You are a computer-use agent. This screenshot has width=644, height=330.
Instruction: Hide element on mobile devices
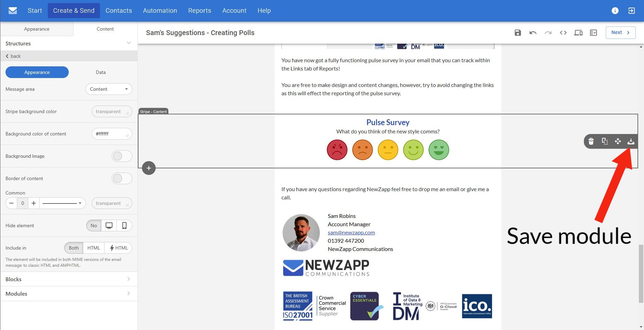pyautogui.click(x=124, y=225)
